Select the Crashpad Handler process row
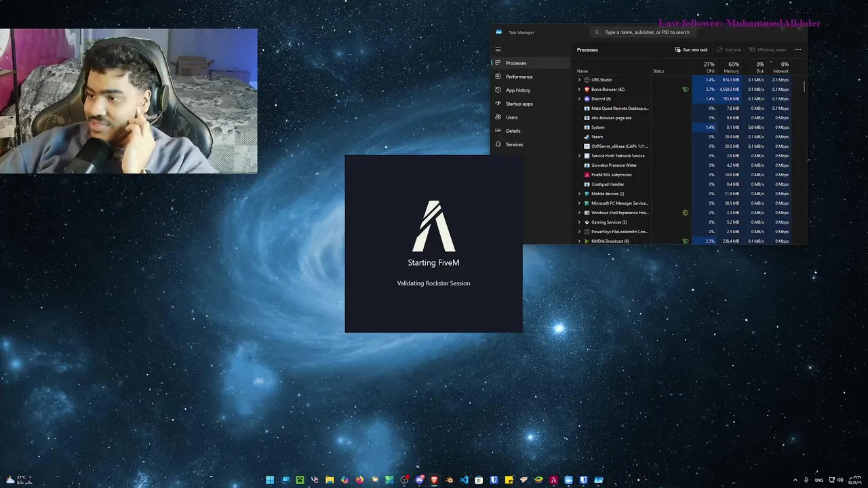The width and height of the screenshot is (868, 488). click(x=682, y=184)
